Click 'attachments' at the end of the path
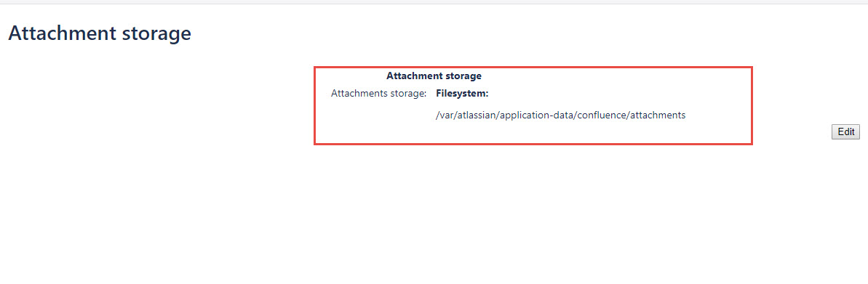This screenshot has width=868, height=284. click(x=658, y=115)
